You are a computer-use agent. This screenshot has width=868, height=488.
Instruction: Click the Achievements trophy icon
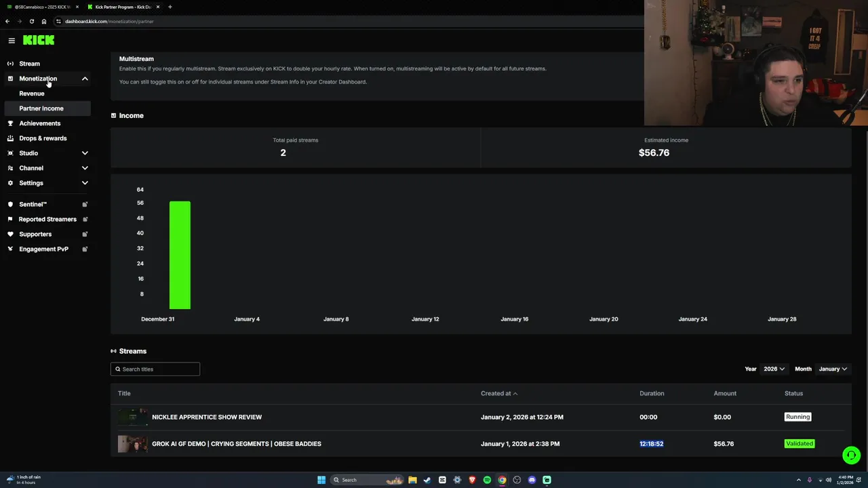pyautogui.click(x=10, y=123)
